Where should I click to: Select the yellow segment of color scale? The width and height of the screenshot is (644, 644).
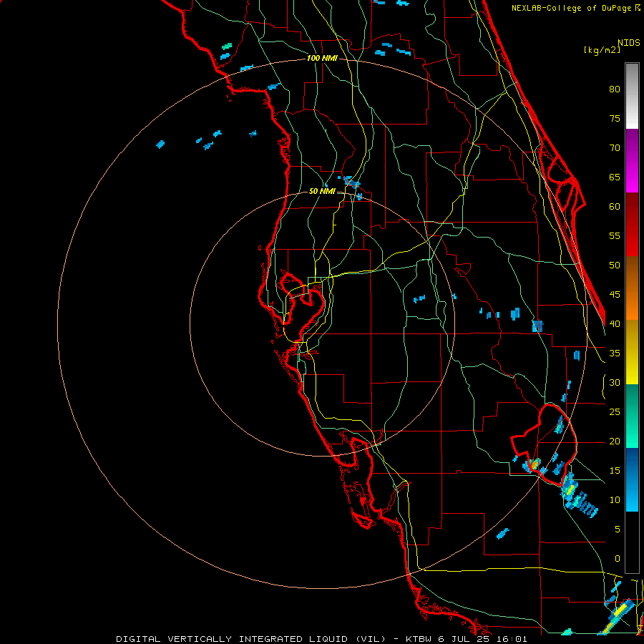point(632,352)
